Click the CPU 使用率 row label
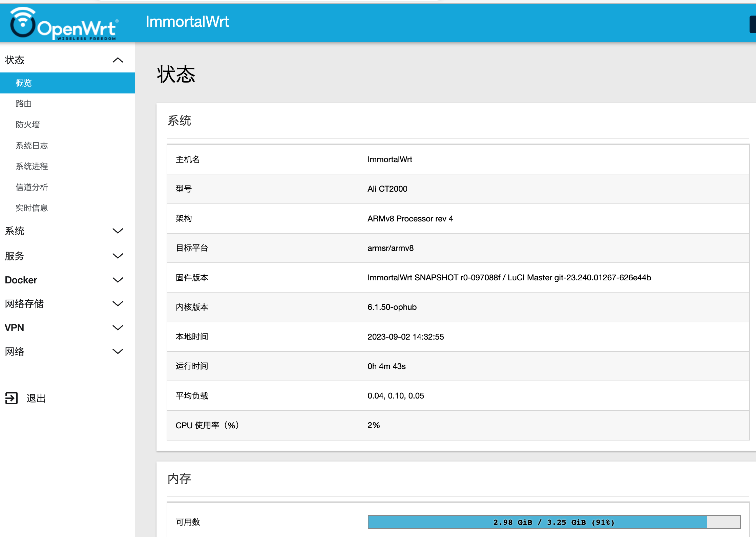 point(207,425)
